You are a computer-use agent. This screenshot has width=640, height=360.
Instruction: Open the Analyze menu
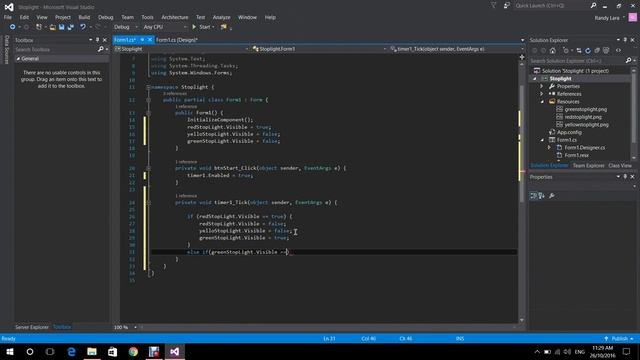[x=221, y=17]
